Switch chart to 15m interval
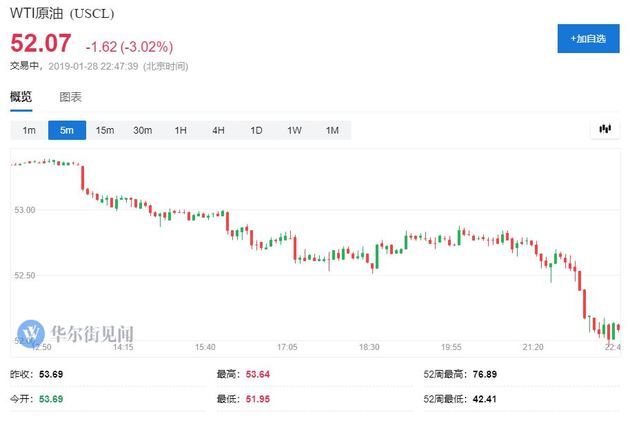The width and height of the screenshot is (630, 421). click(x=105, y=130)
